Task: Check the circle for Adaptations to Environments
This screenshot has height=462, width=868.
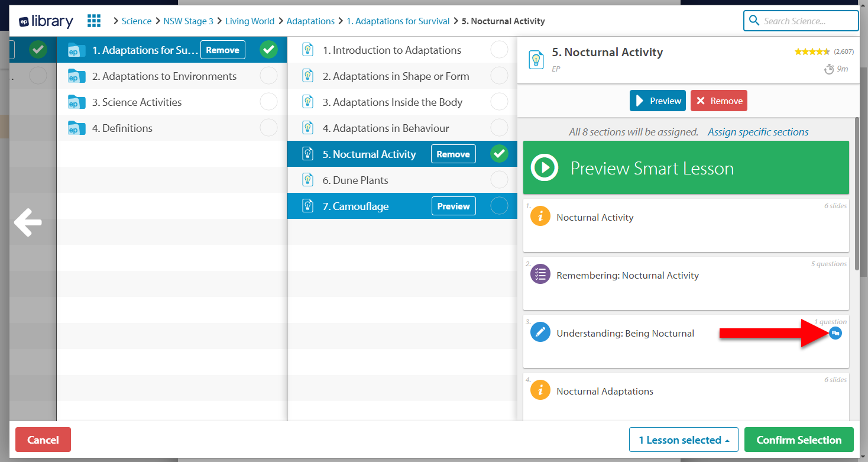Action: pos(268,76)
